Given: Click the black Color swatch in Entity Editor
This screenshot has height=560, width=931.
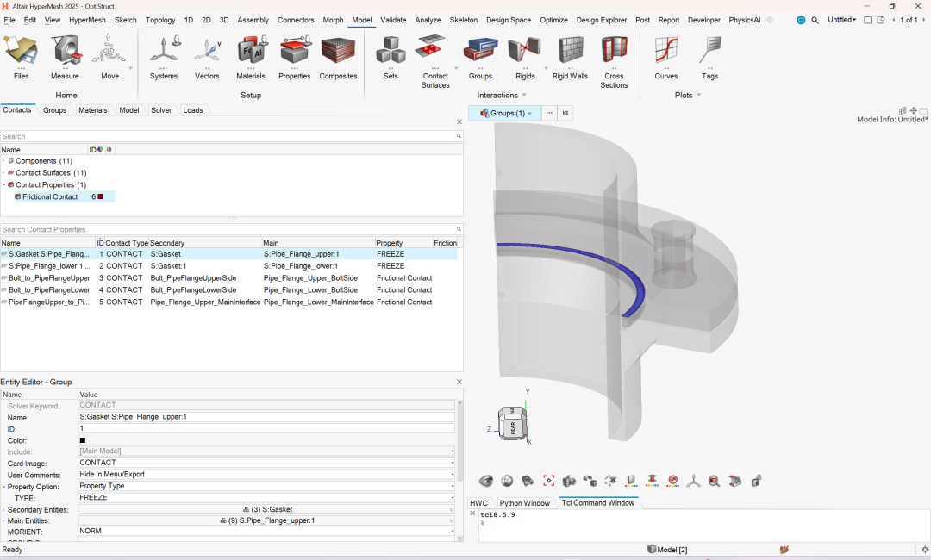Looking at the screenshot, I should pyautogui.click(x=83, y=440).
